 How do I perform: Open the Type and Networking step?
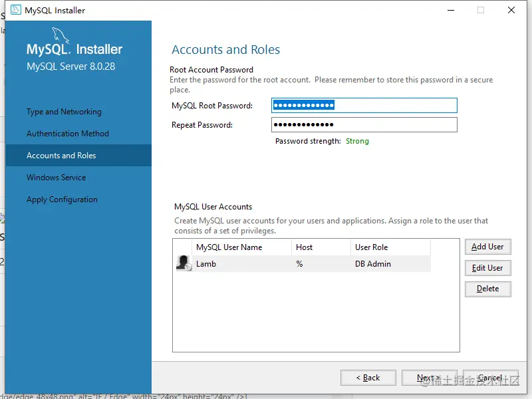tap(64, 112)
